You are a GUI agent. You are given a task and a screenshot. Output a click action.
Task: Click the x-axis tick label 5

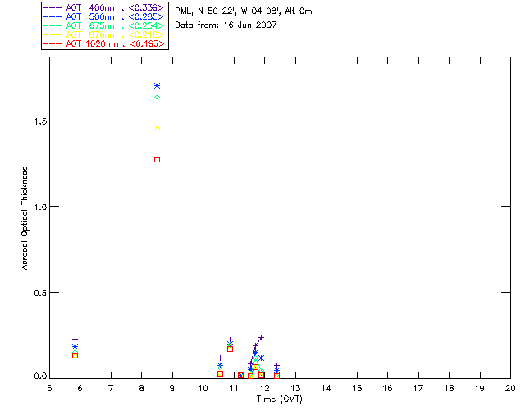click(49, 388)
